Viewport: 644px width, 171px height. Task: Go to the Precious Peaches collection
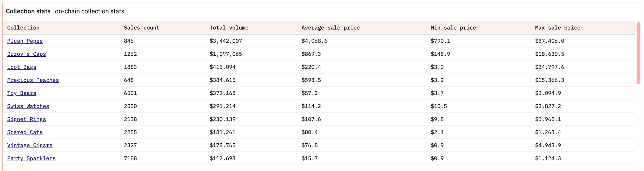[33, 80]
